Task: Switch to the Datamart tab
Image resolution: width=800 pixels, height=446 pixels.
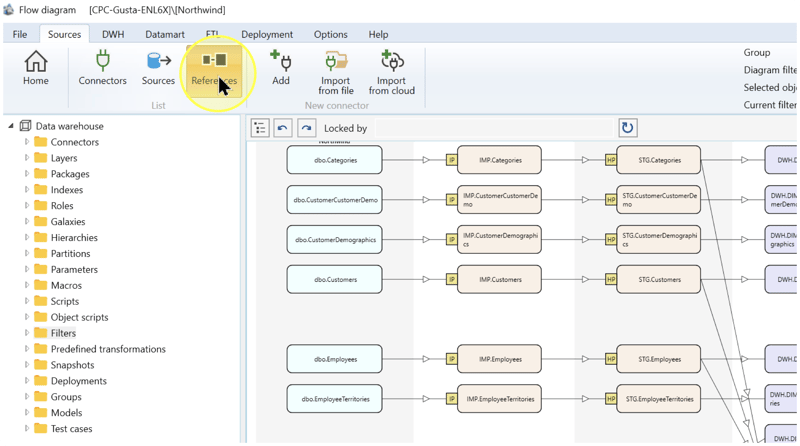Action: click(165, 34)
